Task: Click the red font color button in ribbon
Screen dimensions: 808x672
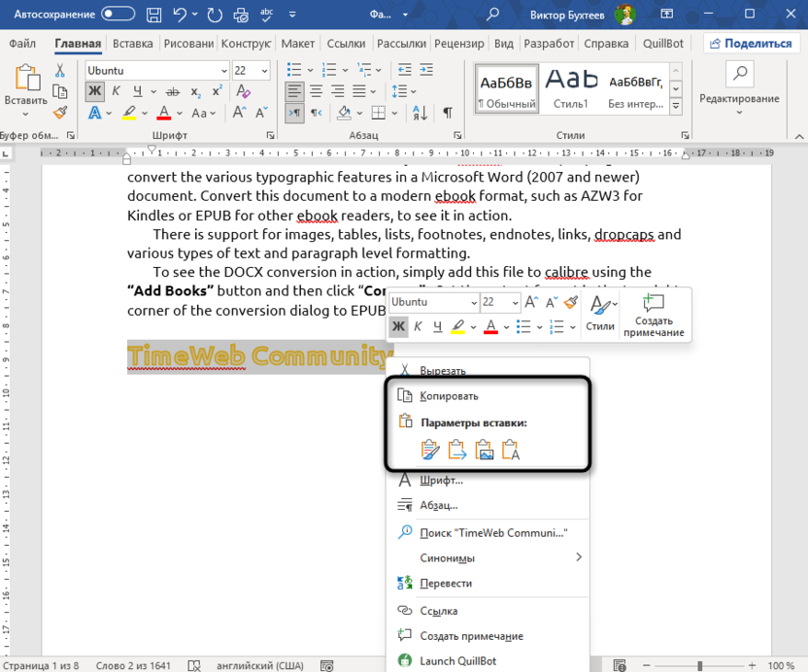Action: (x=164, y=113)
